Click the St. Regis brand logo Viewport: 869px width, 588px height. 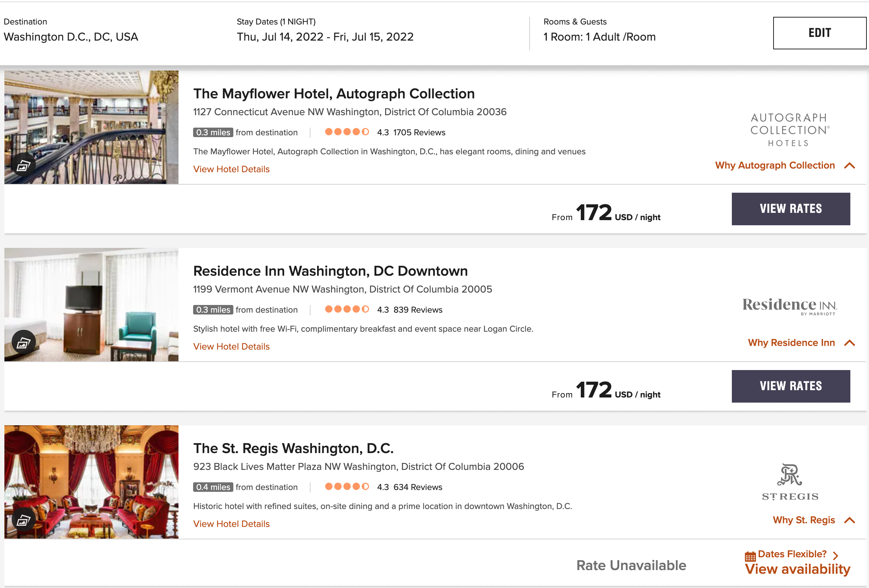[790, 482]
